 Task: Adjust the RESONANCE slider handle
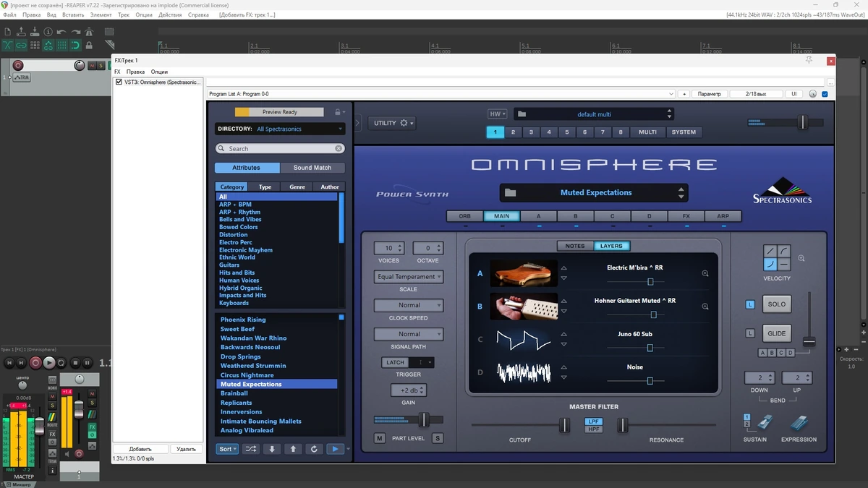coord(622,425)
